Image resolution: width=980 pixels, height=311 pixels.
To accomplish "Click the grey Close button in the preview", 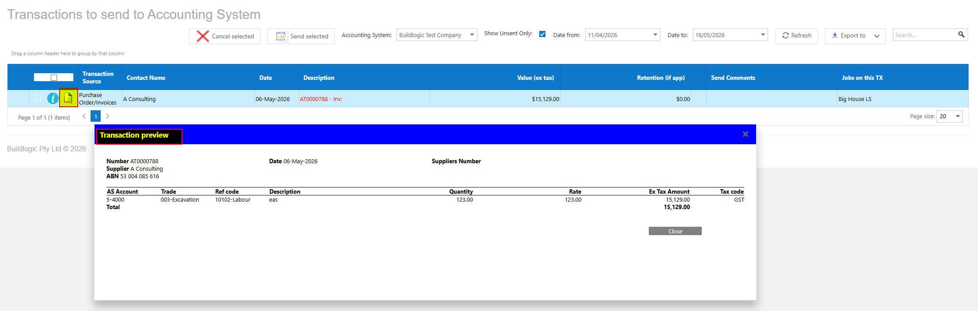I will click(x=675, y=231).
